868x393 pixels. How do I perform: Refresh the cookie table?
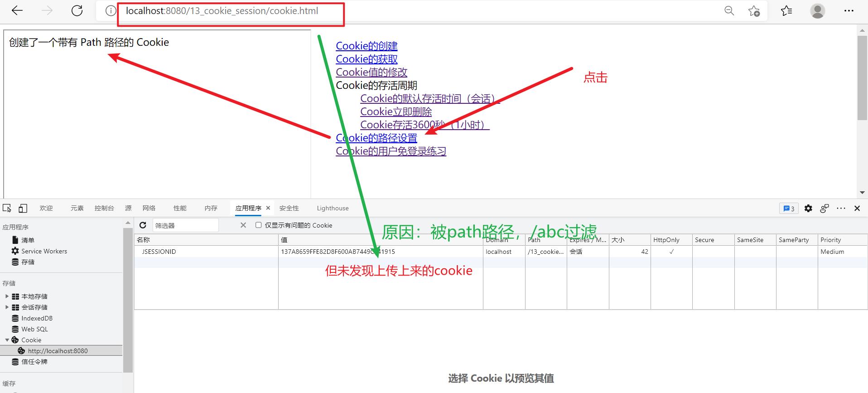coord(143,225)
